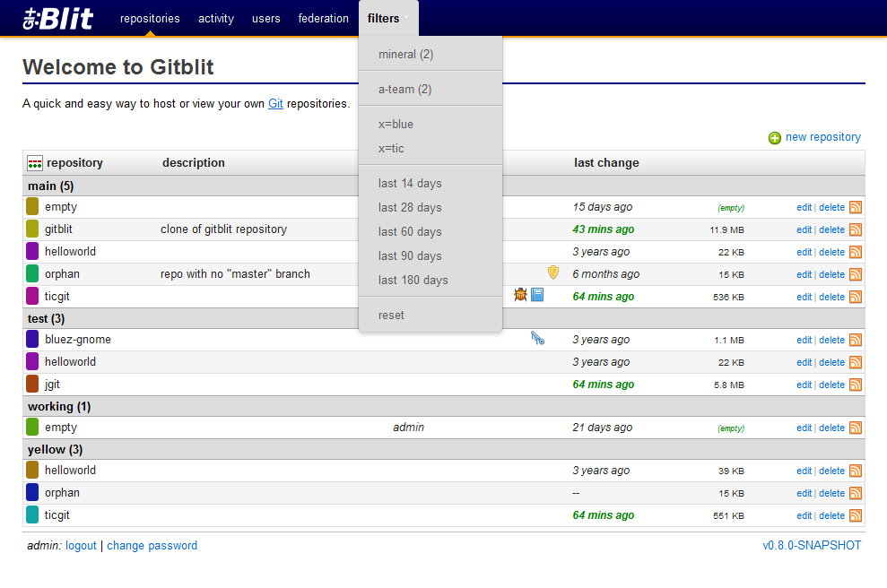The height and width of the screenshot is (588, 887).
Task: Open RSS feed for working/empty repository
Action: [x=856, y=428]
